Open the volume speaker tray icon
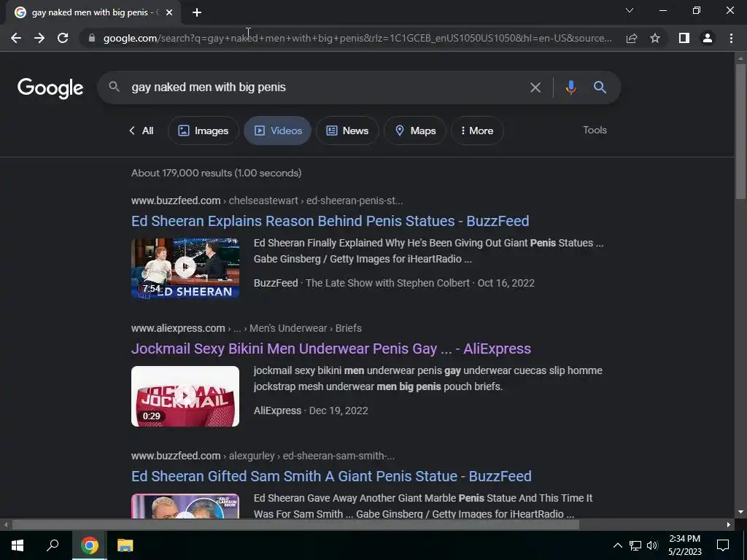The image size is (747, 560). point(652,545)
